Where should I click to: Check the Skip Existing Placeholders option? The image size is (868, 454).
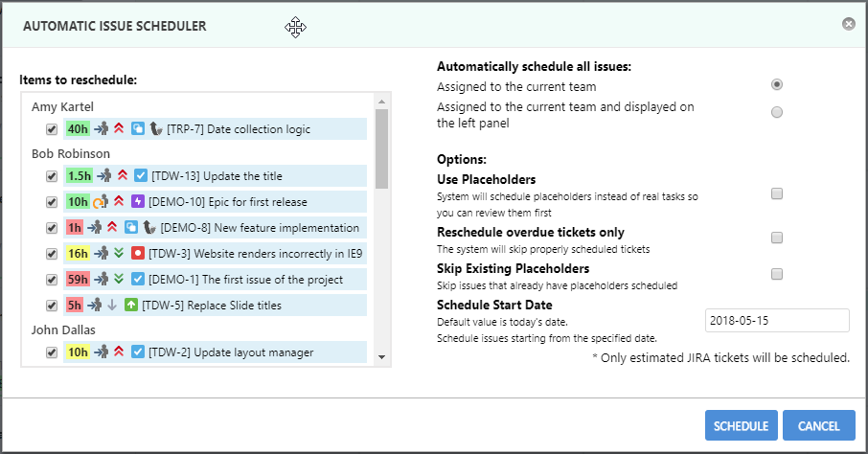point(777,274)
